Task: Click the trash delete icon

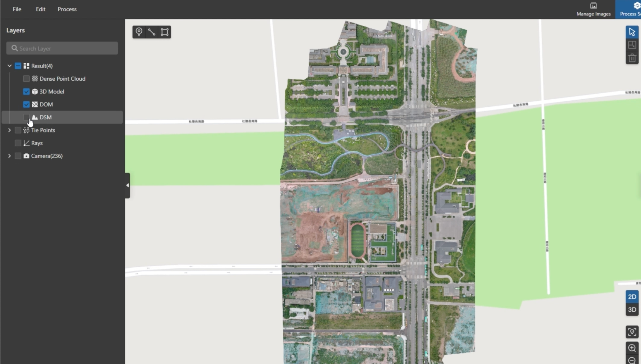Action: click(632, 58)
